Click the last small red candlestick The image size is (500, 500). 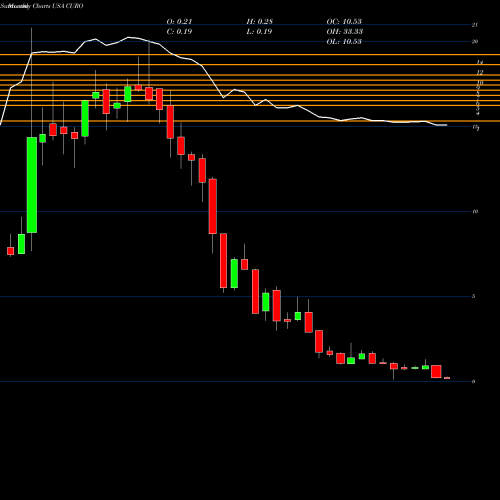tap(447, 378)
